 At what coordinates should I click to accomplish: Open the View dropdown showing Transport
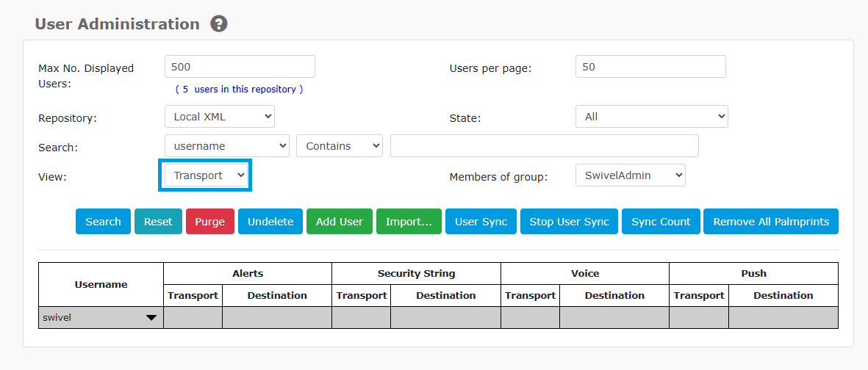coord(205,175)
